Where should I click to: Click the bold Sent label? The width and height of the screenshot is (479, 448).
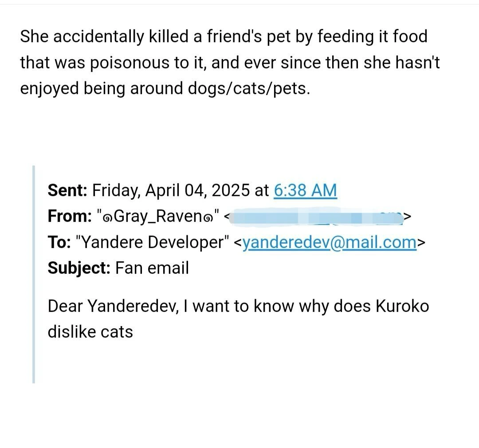click(x=67, y=190)
